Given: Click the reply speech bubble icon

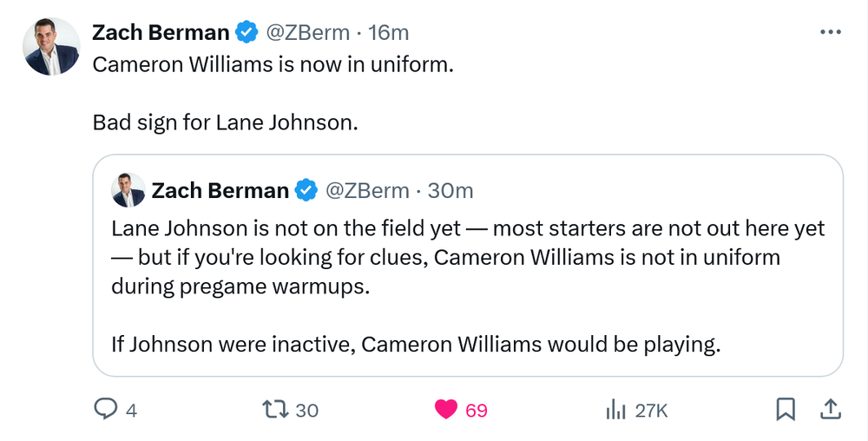Looking at the screenshot, I should point(105,409).
